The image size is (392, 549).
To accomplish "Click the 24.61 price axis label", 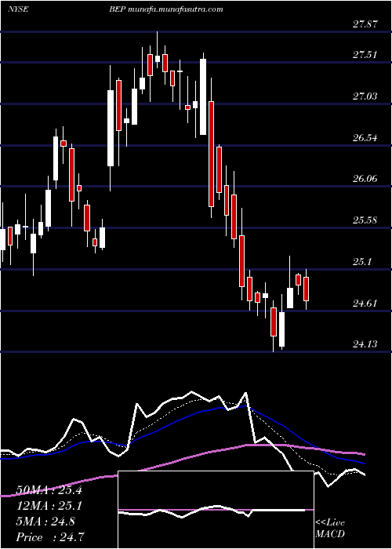I will coord(365,303).
